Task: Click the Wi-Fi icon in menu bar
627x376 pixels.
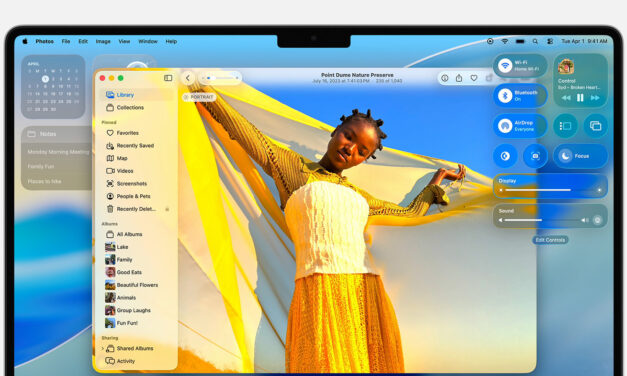Action: [x=505, y=41]
